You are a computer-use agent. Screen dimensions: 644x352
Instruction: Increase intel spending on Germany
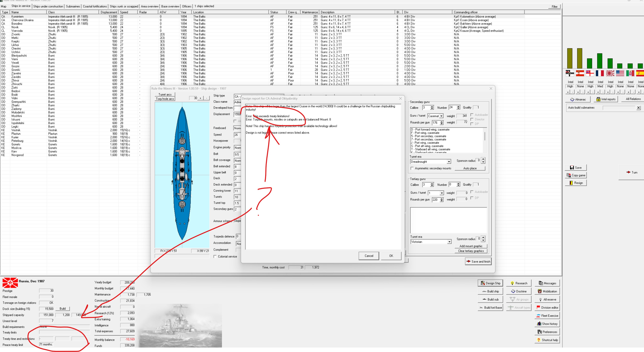click(x=568, y=92)
